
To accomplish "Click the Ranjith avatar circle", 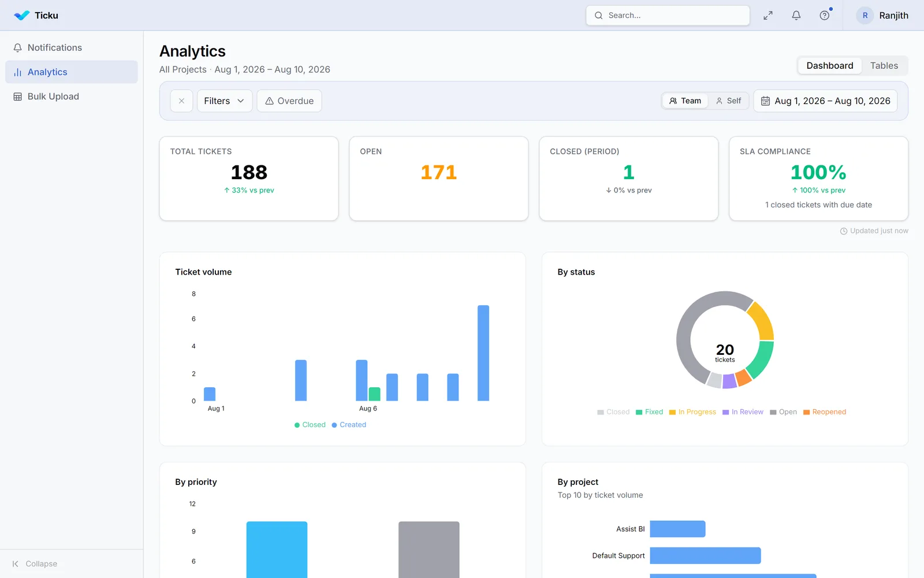I will pyautogui.click(x=865, y=16).
